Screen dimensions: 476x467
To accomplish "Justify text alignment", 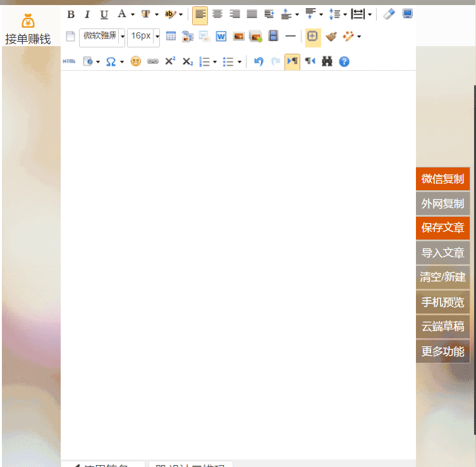I will tap(252, 14).
